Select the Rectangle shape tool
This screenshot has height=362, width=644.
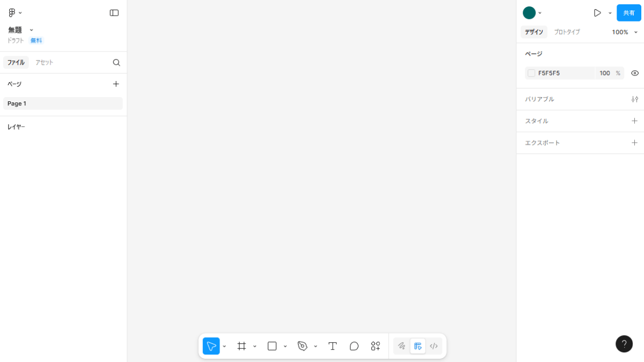(x=272, y=346)
